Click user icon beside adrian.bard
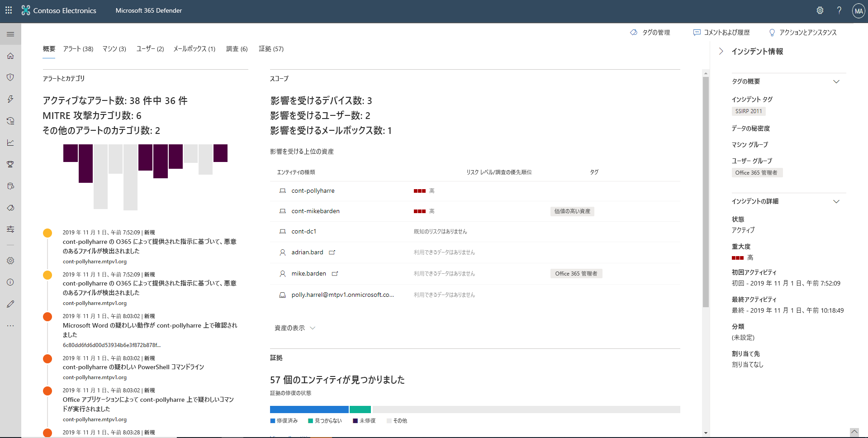This screenshot has width=868, height=438. click(283, 252)
